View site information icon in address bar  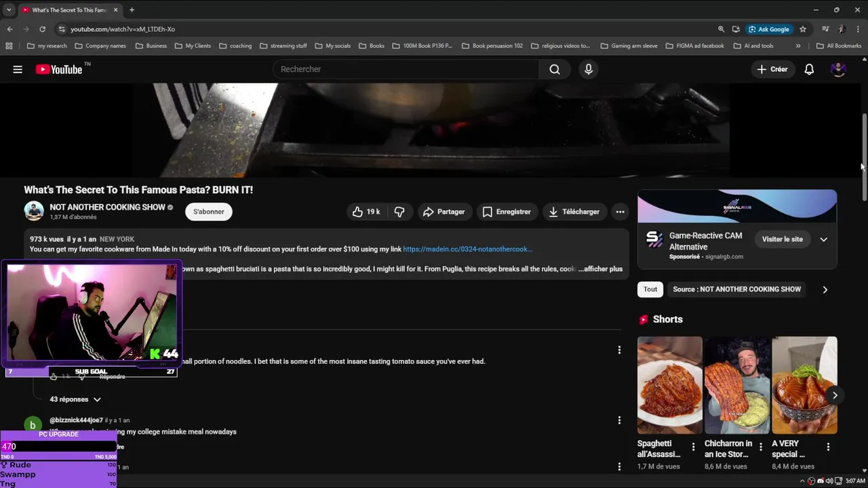(x=62, y=29)
